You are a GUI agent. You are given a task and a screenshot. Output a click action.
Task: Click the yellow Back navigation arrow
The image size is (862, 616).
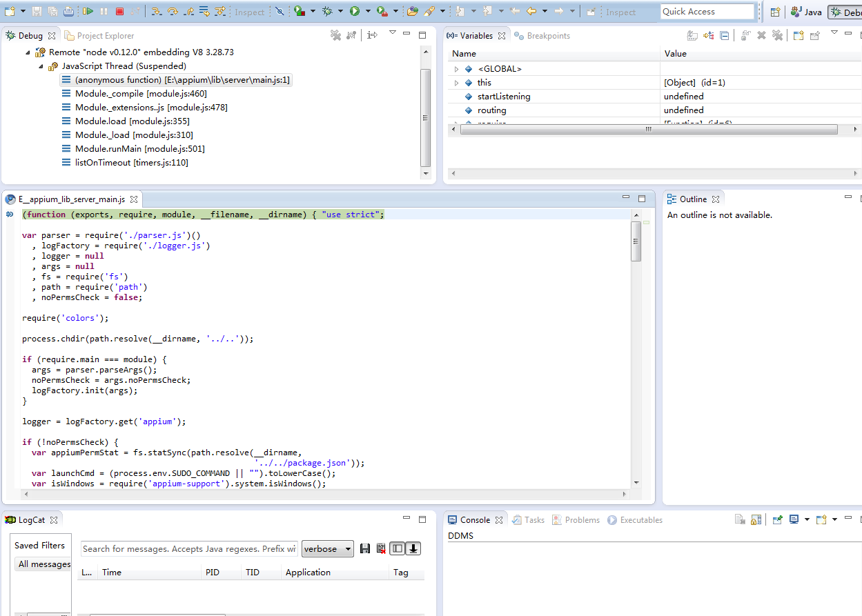coord(531,11)
